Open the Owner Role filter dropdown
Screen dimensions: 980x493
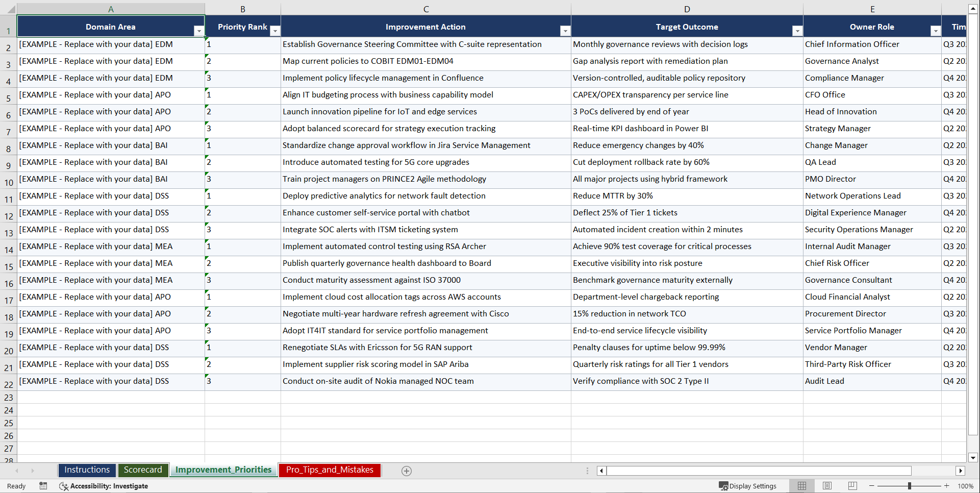(936, 31)
